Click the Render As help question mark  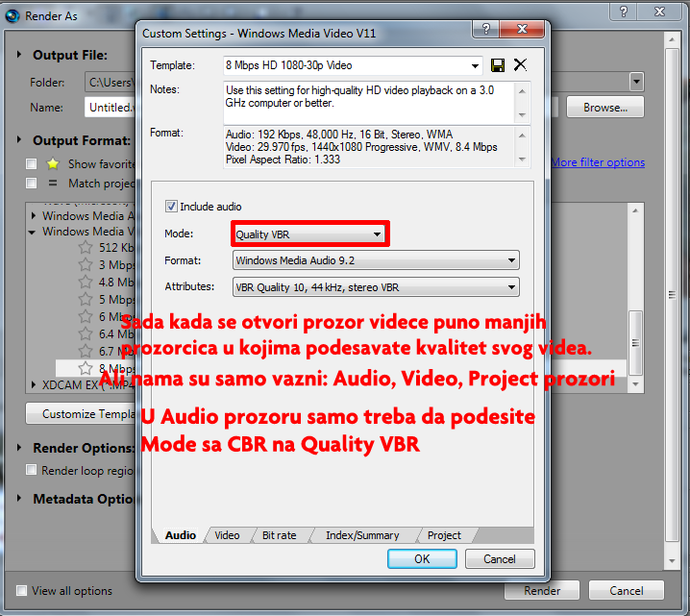pyautogui.click(x=624, y=12)
